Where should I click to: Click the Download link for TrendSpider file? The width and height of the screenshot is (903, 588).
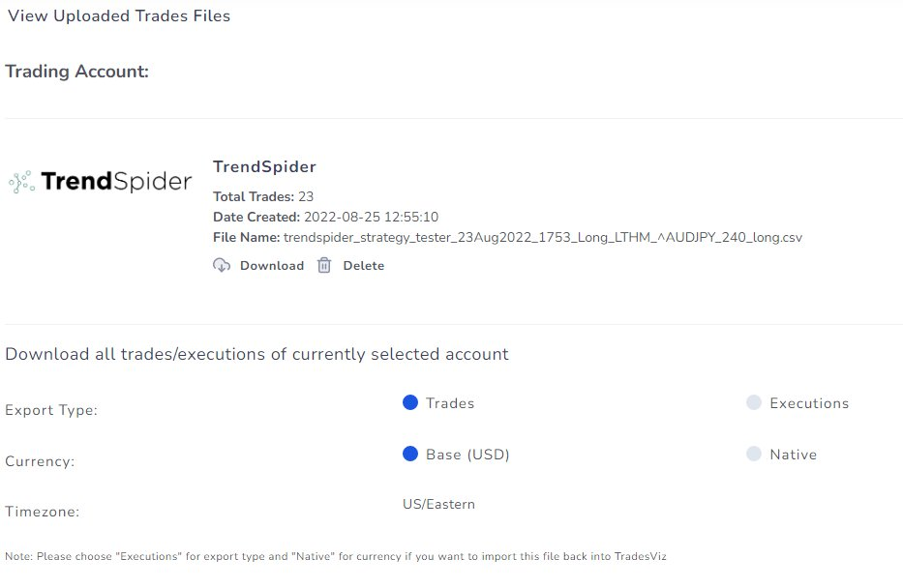272,266
